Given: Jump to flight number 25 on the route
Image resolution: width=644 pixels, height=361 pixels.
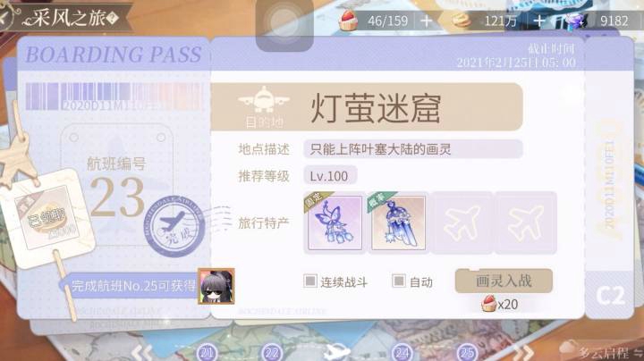Looking at the screenshot, I should pyautogui.click(x=467, y=352).
